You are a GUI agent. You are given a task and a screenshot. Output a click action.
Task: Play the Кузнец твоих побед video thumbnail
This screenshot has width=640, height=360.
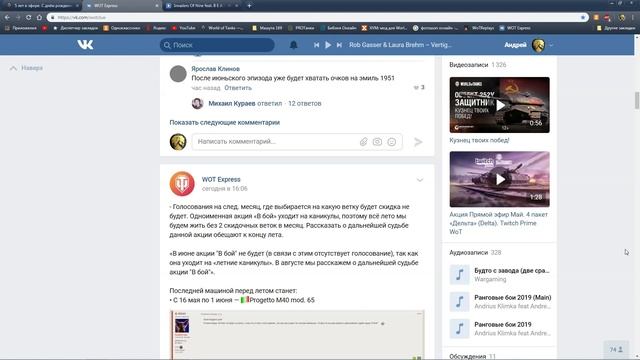click(x=500, y=105)
